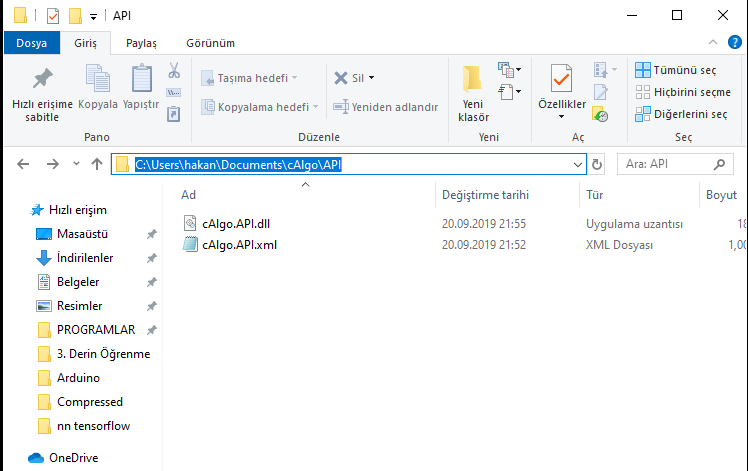Open the Arduino folder in sidebar
The height and width of the screenshot is (471, 748).
(x=78, y=378)
